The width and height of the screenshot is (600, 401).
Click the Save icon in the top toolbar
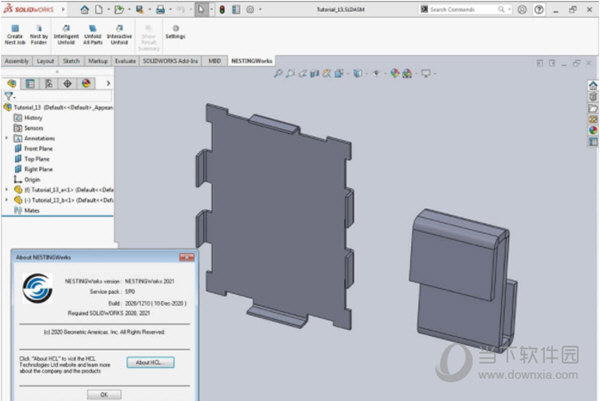click(140, 10)
